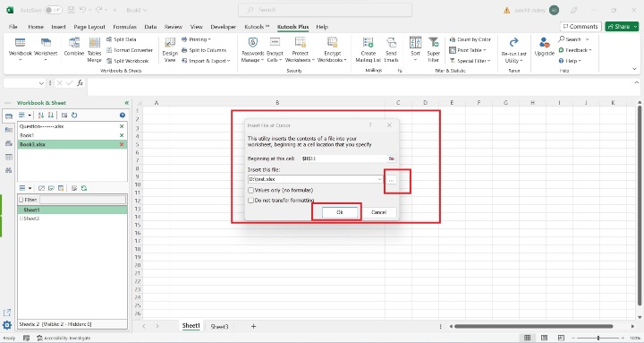Open the find and replace binoculars tab
Viewport: 644px width, 343px height.
(9, 170)
